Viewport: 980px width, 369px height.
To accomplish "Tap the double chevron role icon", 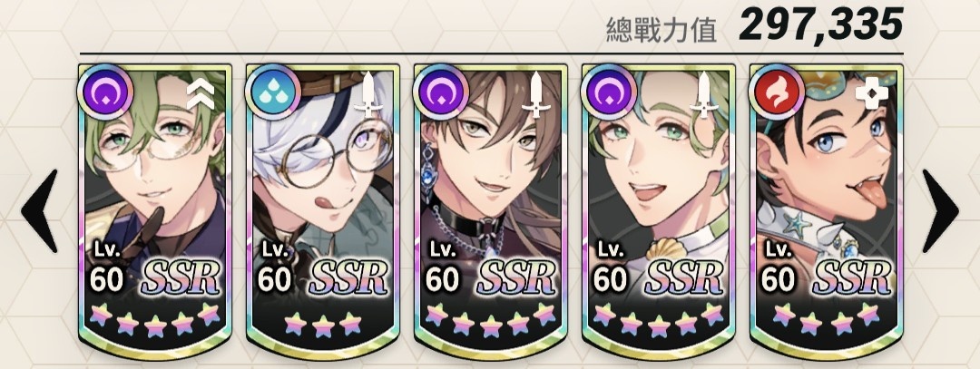I will click(201, 95).
